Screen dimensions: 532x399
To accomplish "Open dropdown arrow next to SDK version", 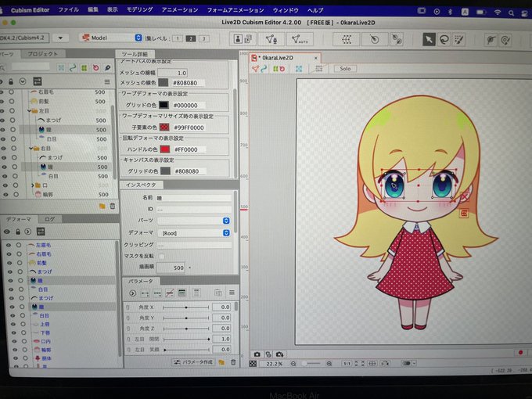I will click(x=60, y=38).
